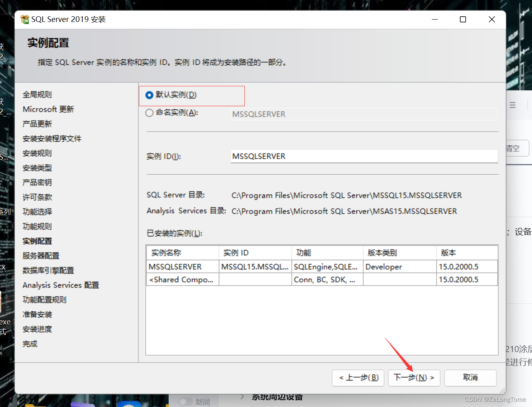
Task: Click the SQLEngine,SQLE... feature cell
Action: [x=328, y=267]
